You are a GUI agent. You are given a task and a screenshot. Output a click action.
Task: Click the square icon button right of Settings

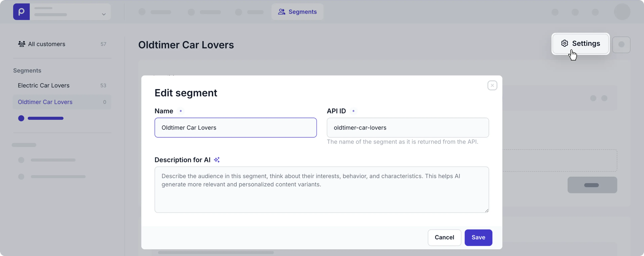(622, 45)
